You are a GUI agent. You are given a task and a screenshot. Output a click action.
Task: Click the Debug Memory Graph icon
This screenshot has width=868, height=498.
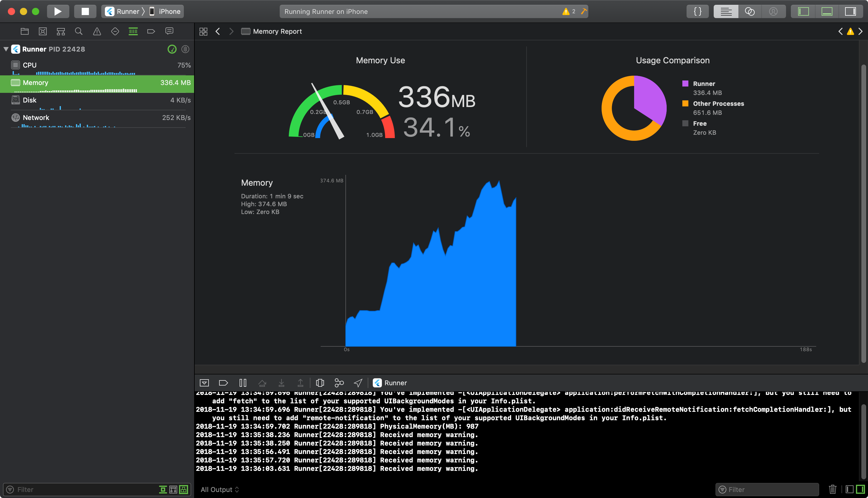click(x=339, y=383)
